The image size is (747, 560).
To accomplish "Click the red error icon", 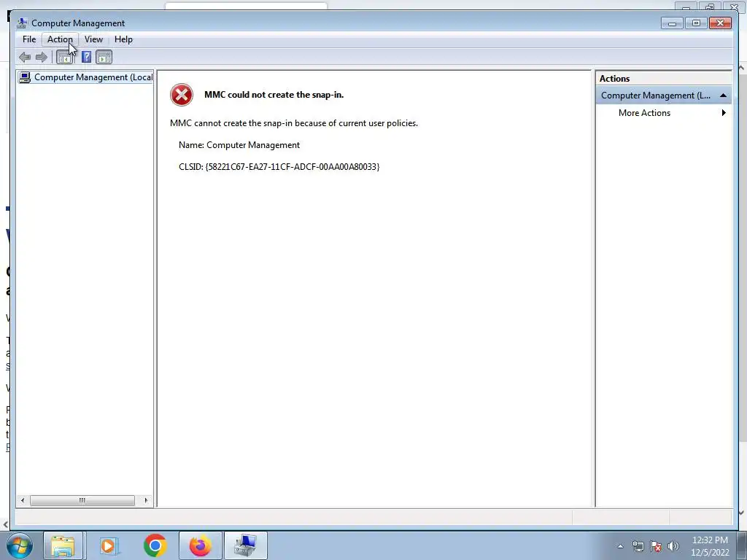I will coord(182,95).
